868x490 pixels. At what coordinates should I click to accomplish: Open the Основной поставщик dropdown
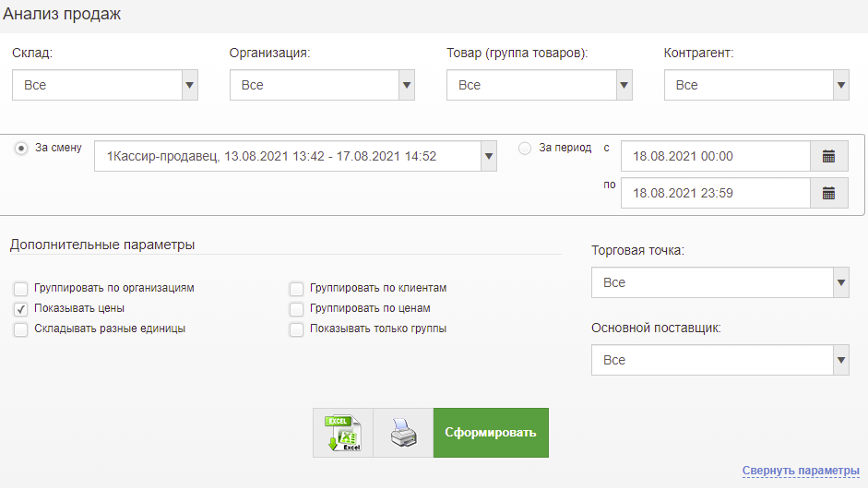click(x=720, y=360)
